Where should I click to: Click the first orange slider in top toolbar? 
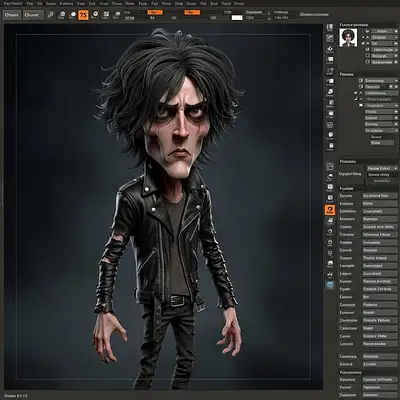coord(155,12)
